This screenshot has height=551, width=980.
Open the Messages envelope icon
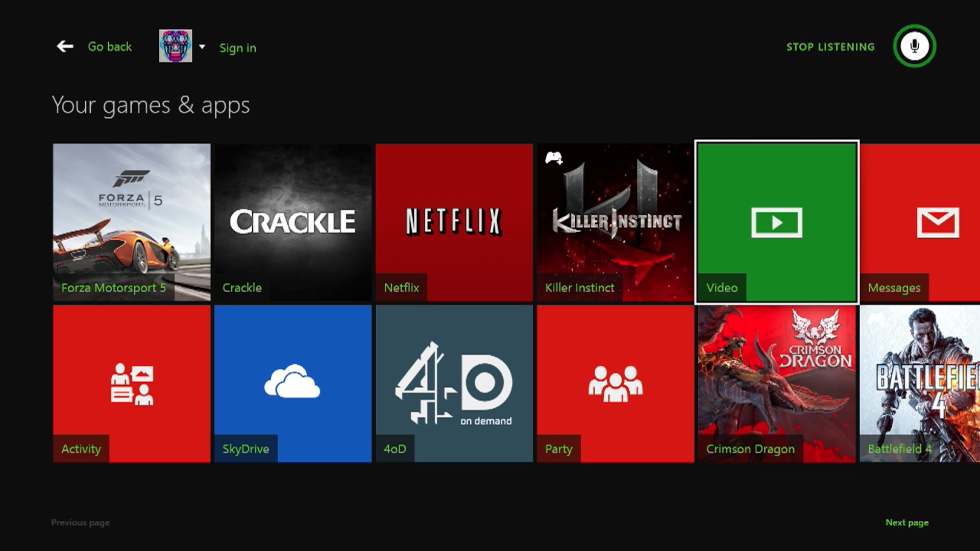coord(938,222)
